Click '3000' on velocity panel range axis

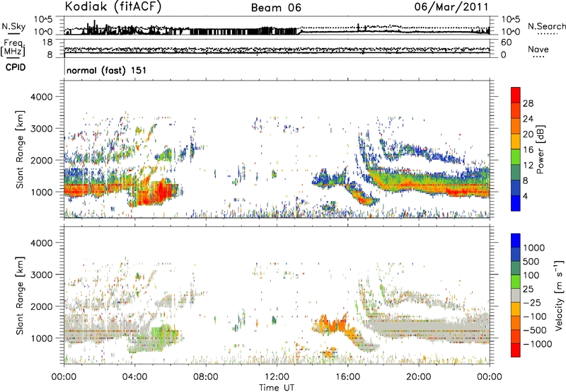(x=42, y=275)
